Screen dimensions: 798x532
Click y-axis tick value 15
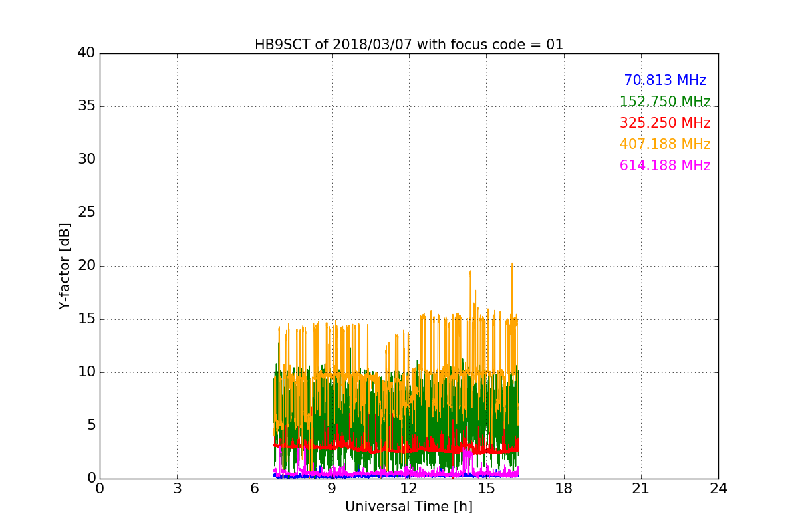86,319
